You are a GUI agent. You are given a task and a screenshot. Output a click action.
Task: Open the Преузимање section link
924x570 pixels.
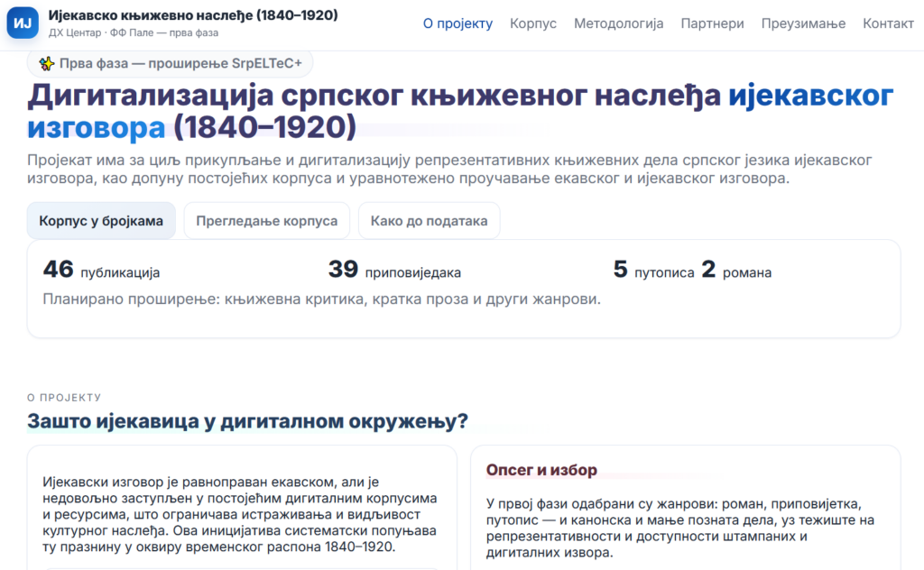[803, 23]
